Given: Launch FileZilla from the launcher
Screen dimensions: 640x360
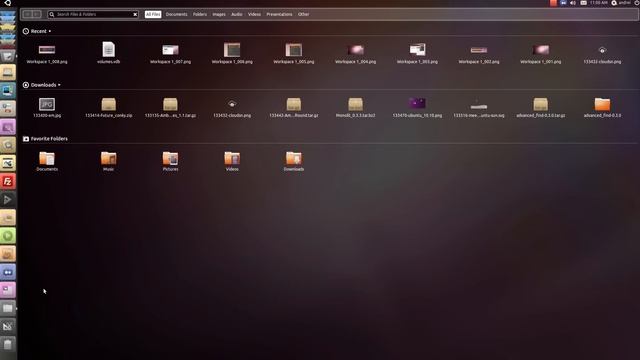Looking at the screenshot, I should [x=8, y=181].
